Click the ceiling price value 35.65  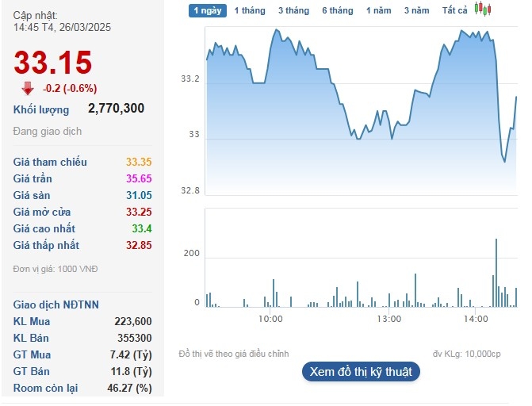click(x=139, y=179)
